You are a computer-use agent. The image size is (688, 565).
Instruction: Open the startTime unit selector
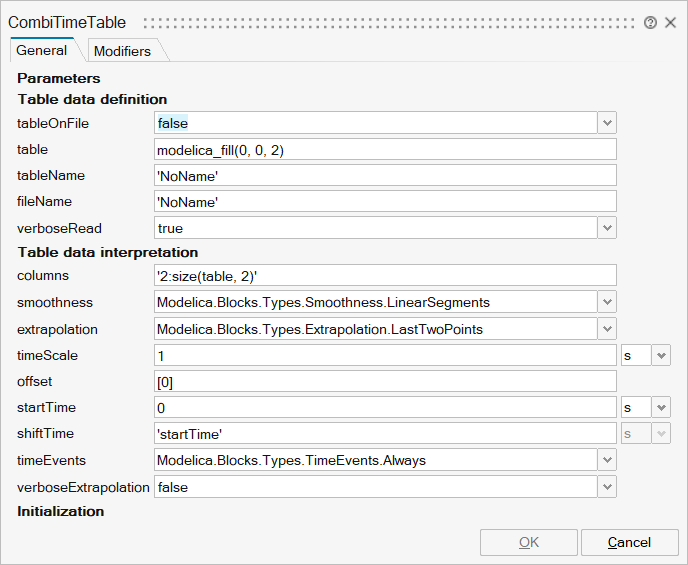[x=660, y=407]
